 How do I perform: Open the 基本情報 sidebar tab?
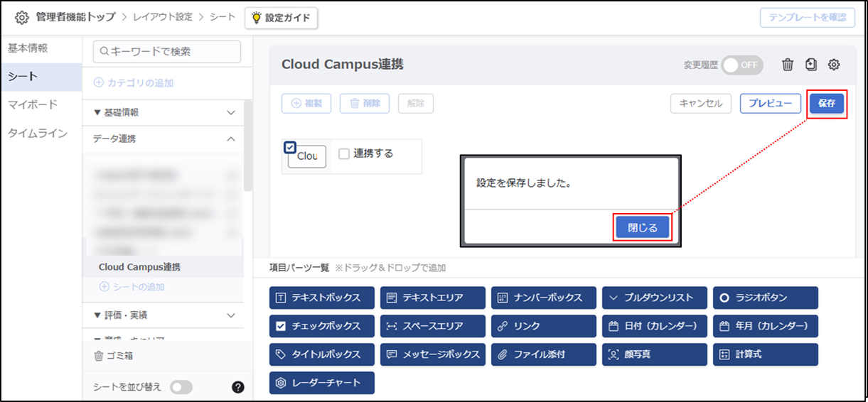click(41, 48)
